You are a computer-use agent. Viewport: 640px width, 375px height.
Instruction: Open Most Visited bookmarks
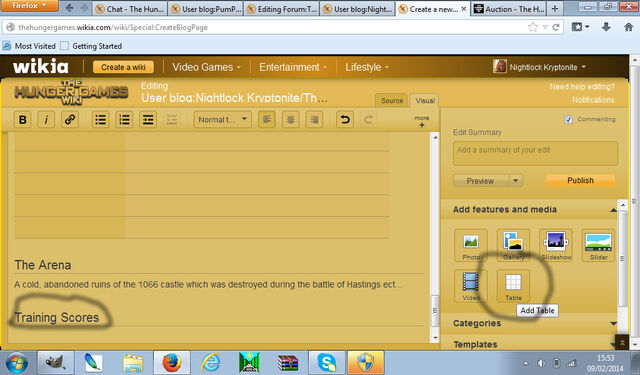pos(29,46)
